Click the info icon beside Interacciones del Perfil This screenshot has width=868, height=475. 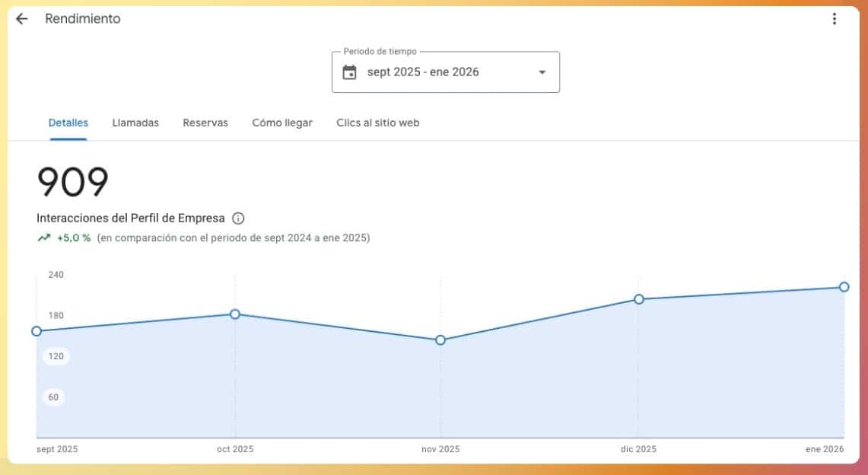tap(238, 218)
